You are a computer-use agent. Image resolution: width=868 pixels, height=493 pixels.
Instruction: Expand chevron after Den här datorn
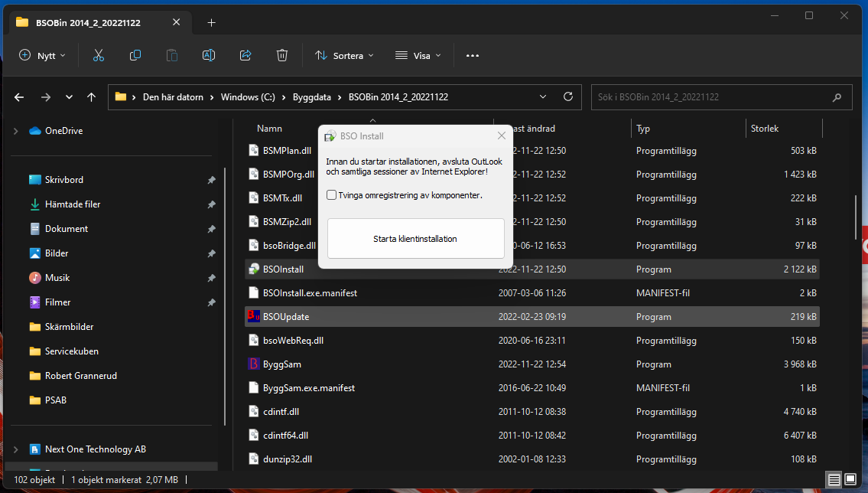(x=212, y=97)
